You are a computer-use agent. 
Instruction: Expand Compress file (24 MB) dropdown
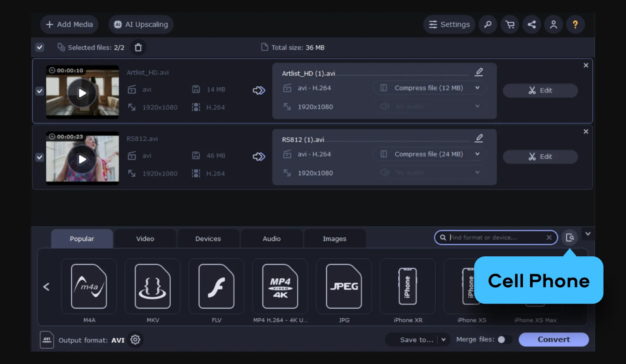coord(477,154)
